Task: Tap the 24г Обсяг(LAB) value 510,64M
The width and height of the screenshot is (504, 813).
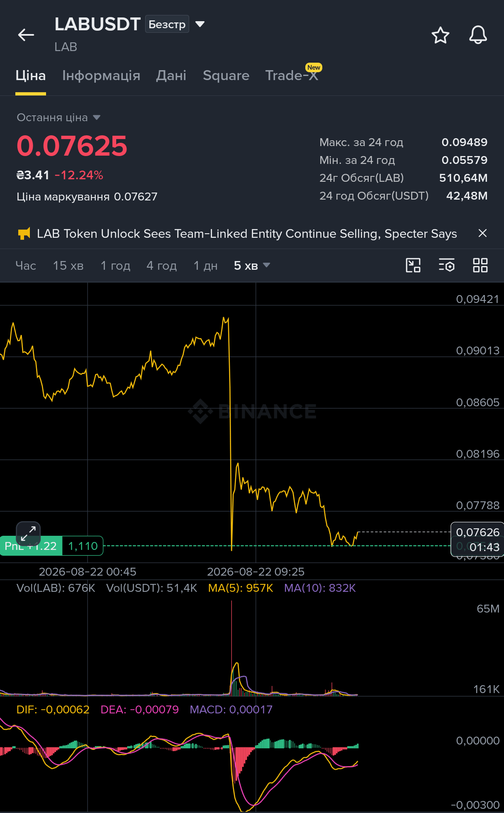Action: coord(463,178)
